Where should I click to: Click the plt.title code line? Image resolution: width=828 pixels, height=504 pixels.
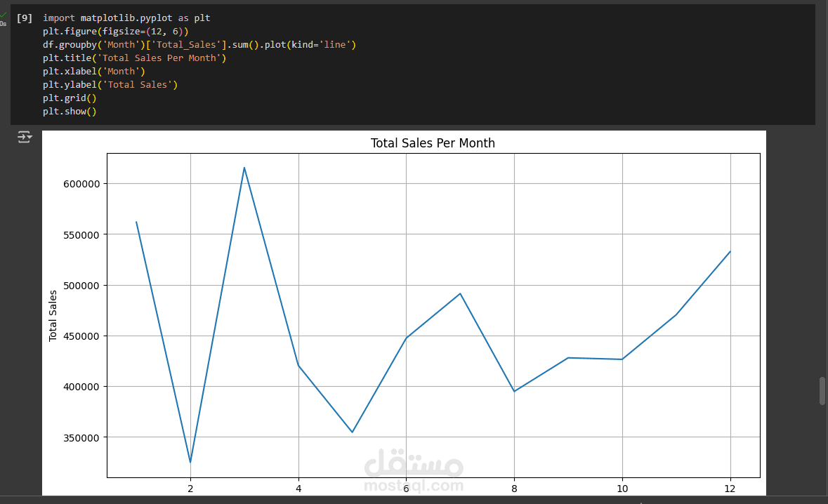(x=135, y=58)
